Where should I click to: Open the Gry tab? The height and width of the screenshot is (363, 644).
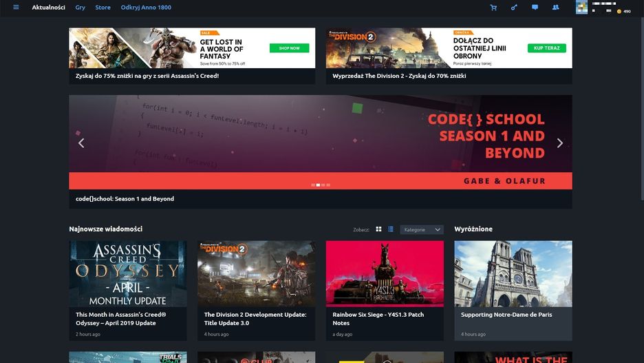80,8
